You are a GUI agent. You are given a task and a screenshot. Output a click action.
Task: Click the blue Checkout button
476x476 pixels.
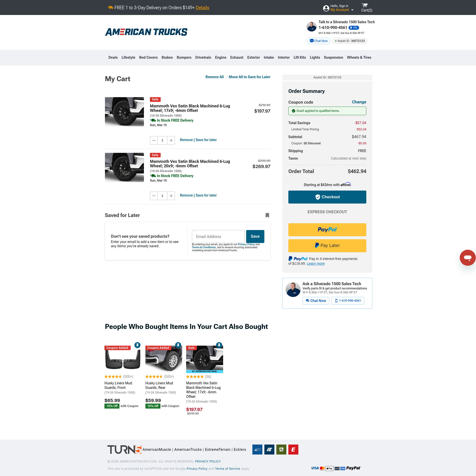(x=327, y=197)
